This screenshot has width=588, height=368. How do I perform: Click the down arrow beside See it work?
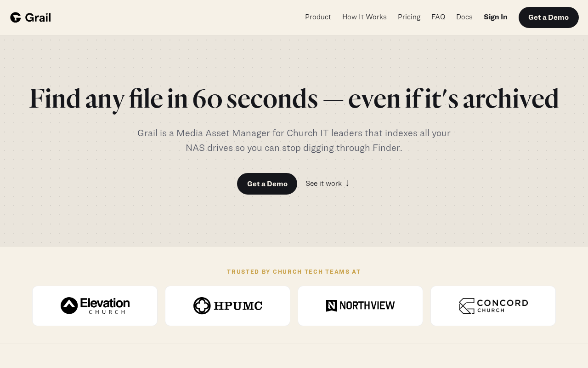pyautogui.click(x=347, y=183)
